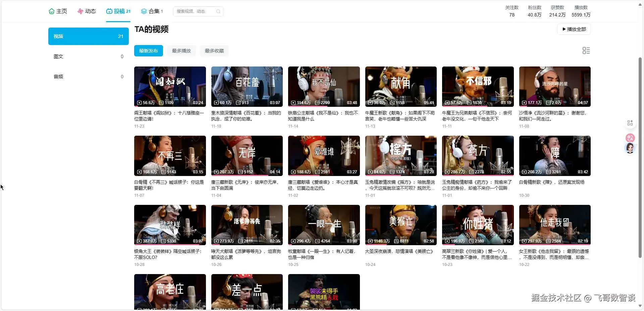Image resolution: width=644 pixels, height=311 pixels.
Task: Click the vertical page scrollbar
Action: pyautogui.click(x=640, y=158)
